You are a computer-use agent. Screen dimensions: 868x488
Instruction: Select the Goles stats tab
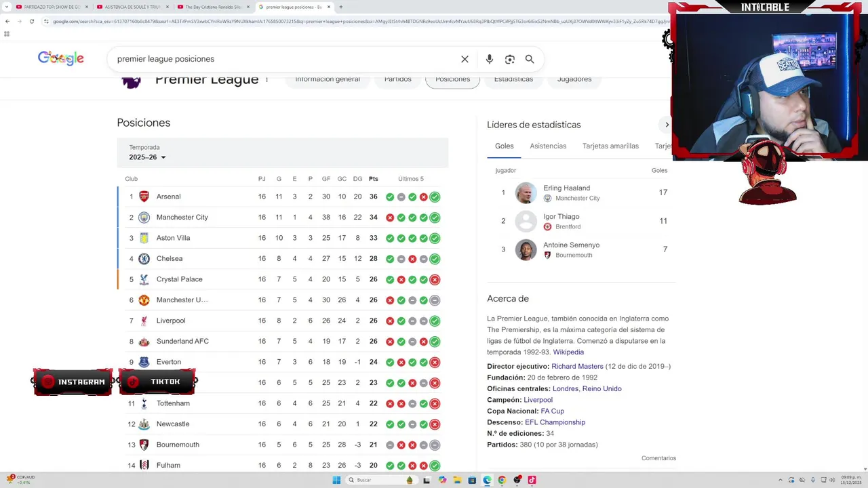(x=505, y=146)
